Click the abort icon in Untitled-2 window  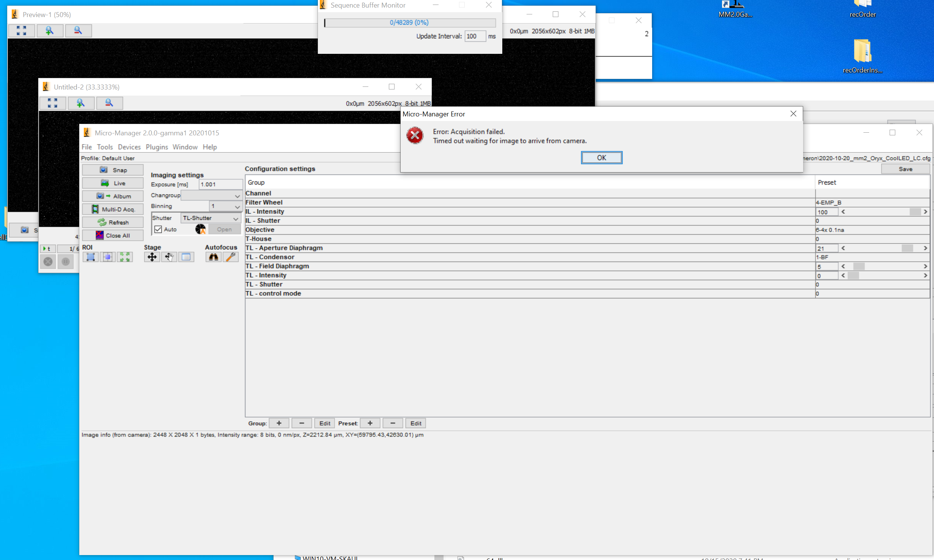coord(48,262)
